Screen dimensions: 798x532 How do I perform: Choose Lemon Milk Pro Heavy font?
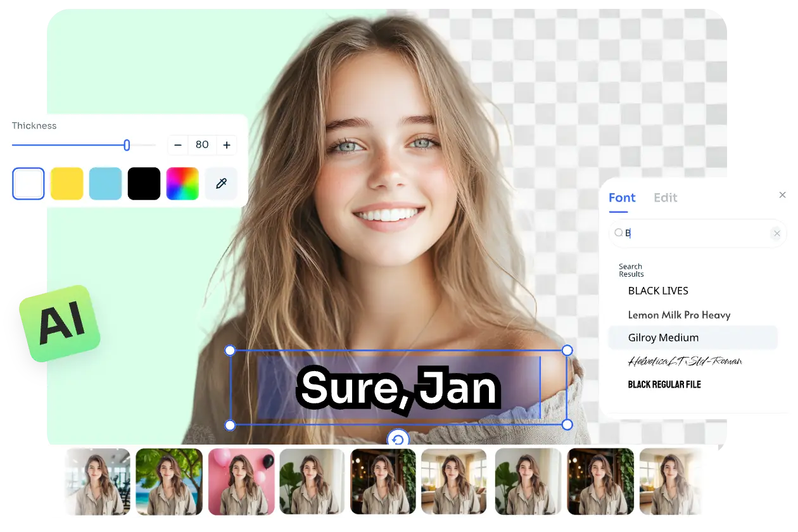(679, 315)
